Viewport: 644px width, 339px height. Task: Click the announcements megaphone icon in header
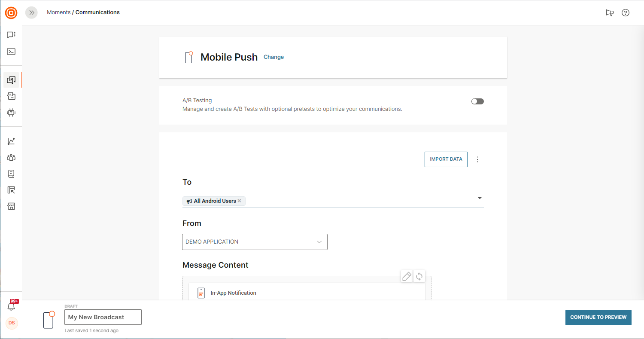(610, 12)
